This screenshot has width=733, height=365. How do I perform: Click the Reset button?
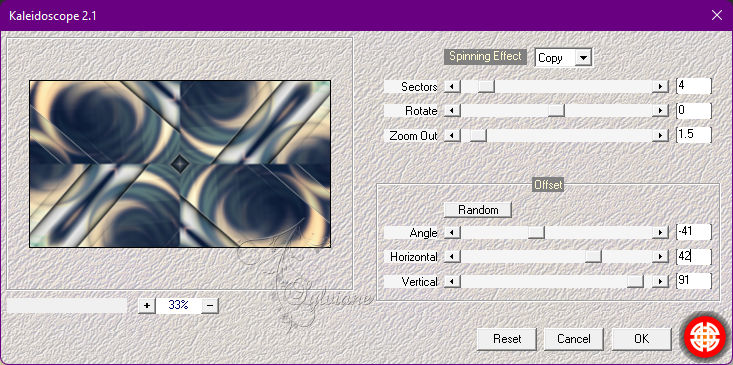coord(507,338)
